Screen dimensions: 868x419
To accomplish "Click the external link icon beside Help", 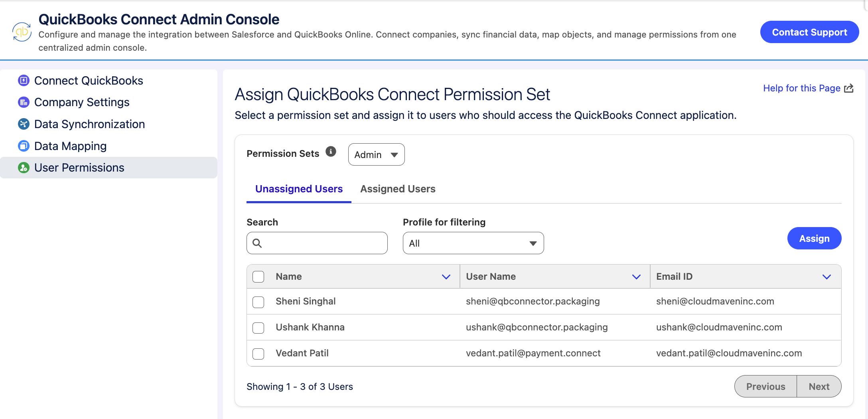I will 849,88.
